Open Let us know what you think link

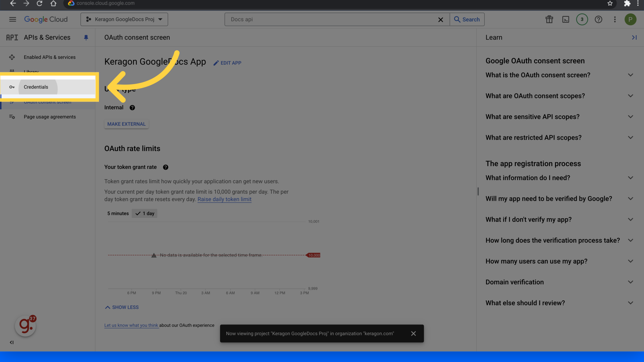click(x=131, y=325)
